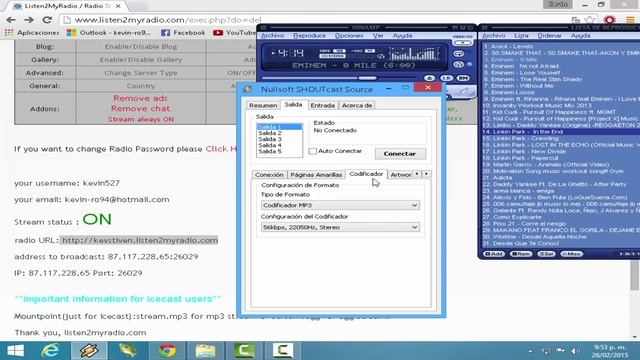This screenshot has width=640, height=360.
Task: Click the volume speaker icon in the system tray
Action: click(x=575, y=351)
